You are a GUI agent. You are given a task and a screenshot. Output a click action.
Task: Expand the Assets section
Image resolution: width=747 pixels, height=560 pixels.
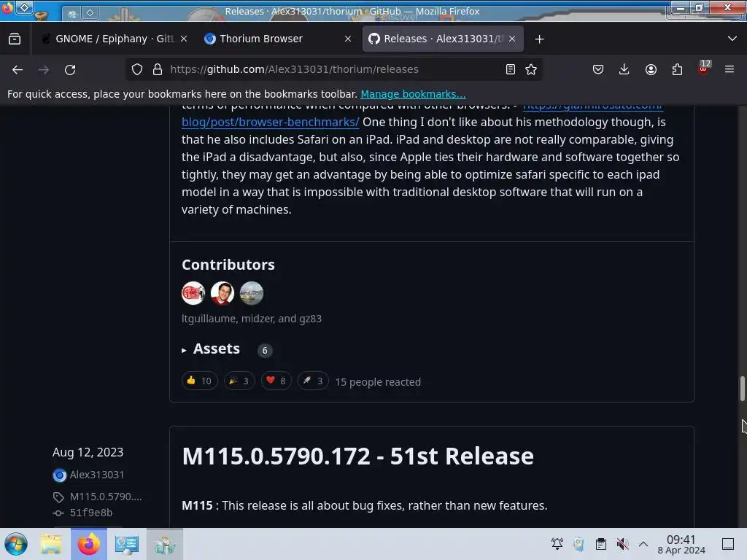(216, 349)
